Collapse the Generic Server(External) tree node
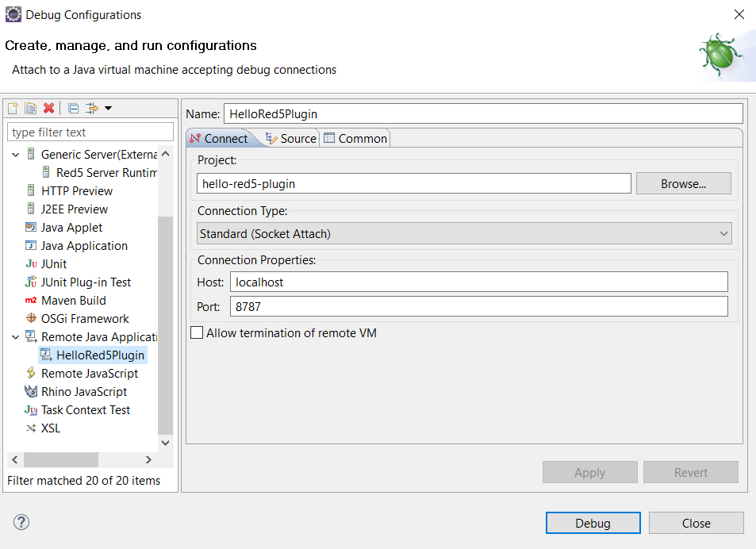 click(x=15, y=155)
